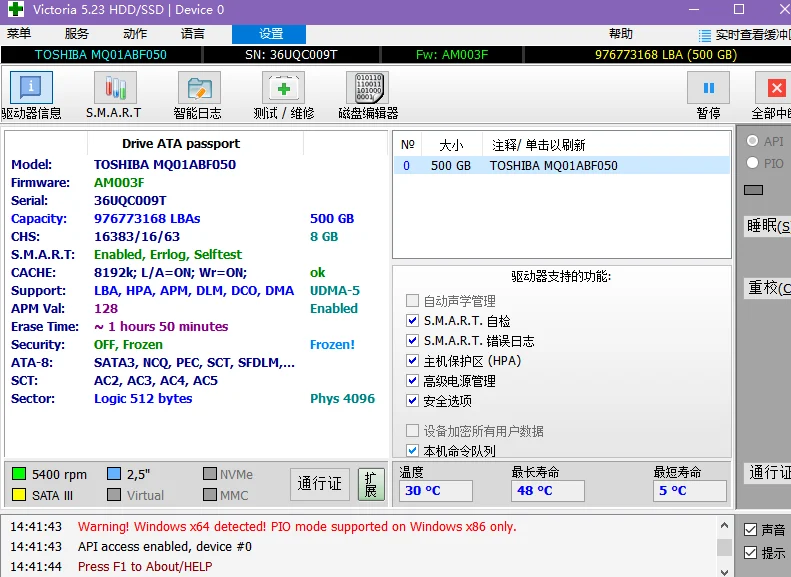This screenshot has width=791, height=577.
Task: Click the 大小 column header
Action: (451, 145)
